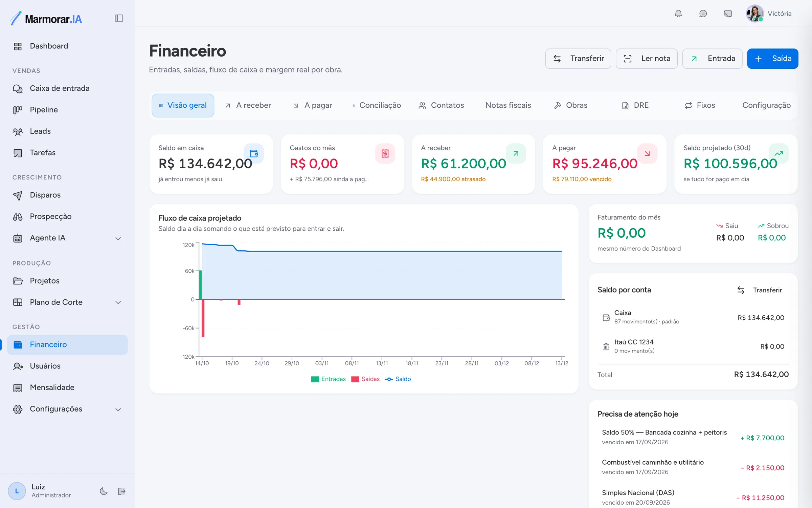812x508 pixels.
Task: Click the Usuários person icon
Action: pos(18,366)
